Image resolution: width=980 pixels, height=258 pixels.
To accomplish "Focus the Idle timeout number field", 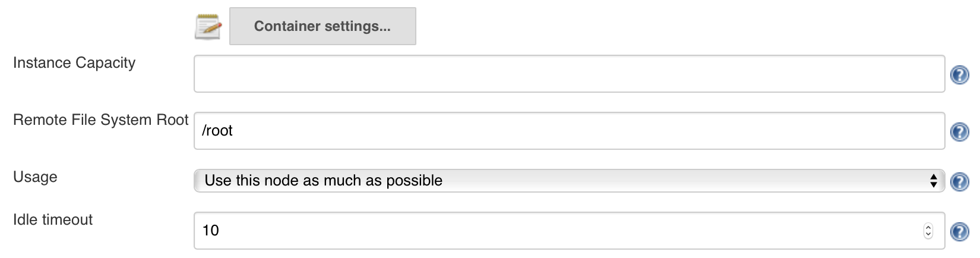I will [x=569, y=231].
